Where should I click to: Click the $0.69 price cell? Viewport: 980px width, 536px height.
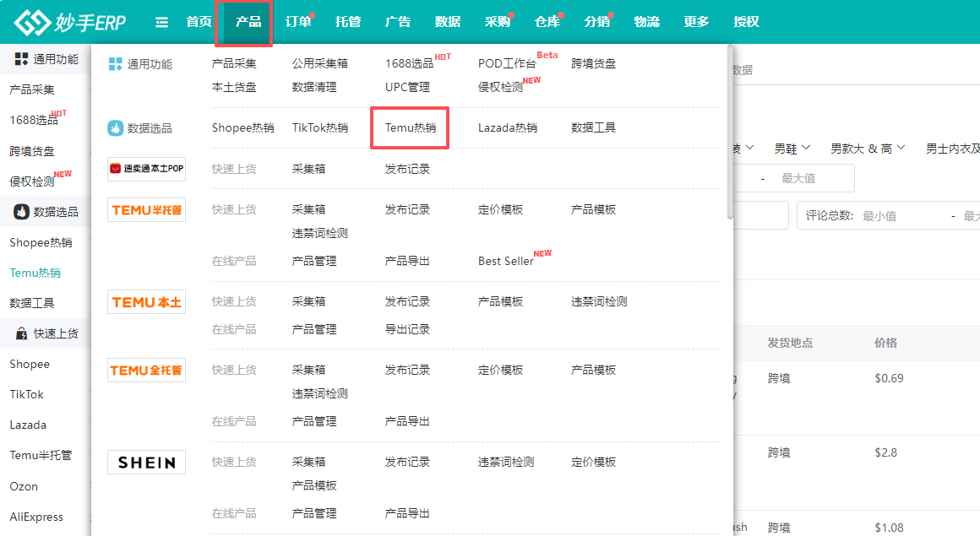pyautogui.click(x=889, y=378)
